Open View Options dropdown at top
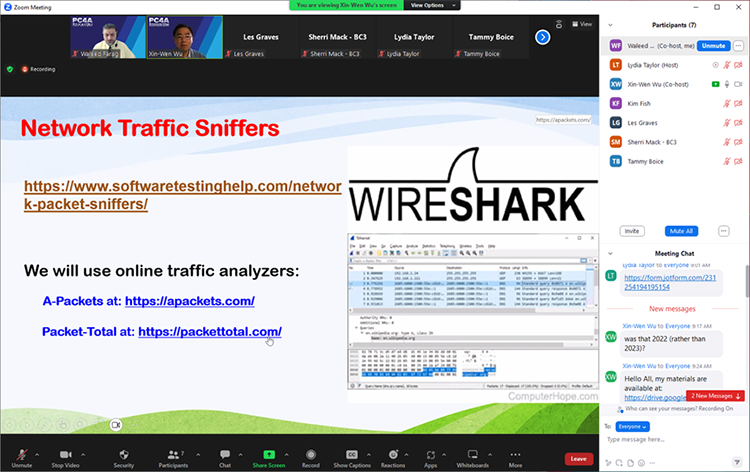This screenshot has width=750, height=472. pos(432,5)
